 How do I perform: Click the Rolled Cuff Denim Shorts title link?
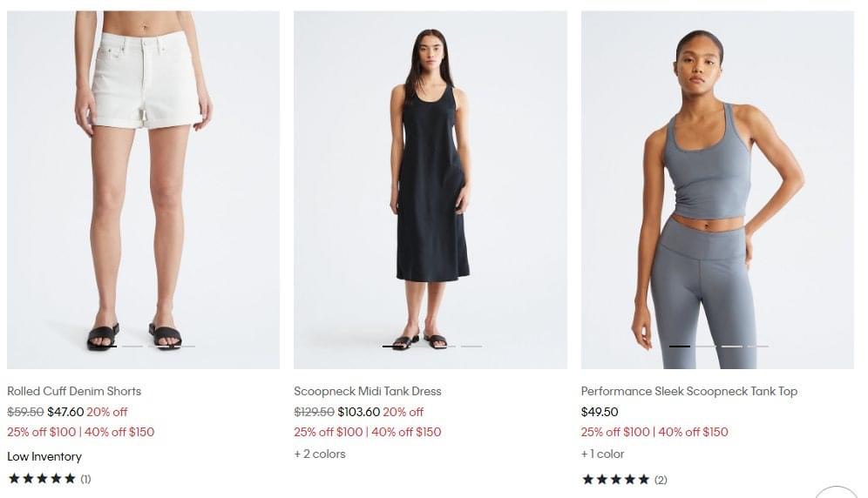[74, 391]
